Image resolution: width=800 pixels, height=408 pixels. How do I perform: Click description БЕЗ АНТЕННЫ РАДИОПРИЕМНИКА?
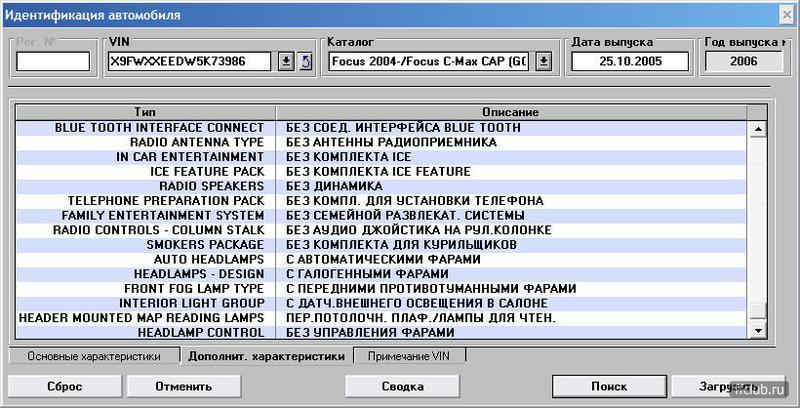[x=391, y=142]
